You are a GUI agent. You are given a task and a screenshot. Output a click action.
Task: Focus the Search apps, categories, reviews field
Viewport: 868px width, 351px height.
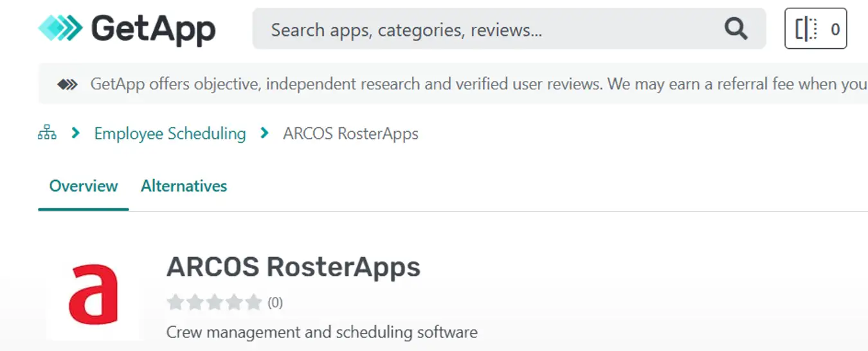509,29
